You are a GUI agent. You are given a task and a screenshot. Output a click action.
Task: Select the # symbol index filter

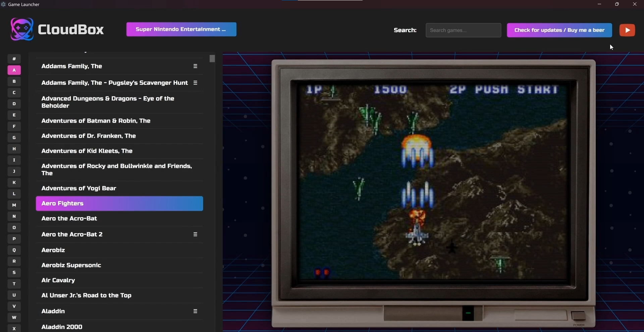tap(14, 59)
